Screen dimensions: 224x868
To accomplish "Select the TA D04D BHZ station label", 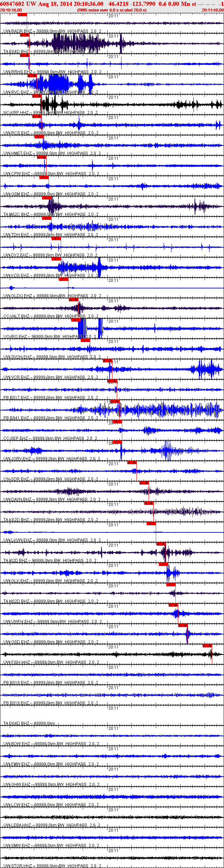I will click(17, 723).
